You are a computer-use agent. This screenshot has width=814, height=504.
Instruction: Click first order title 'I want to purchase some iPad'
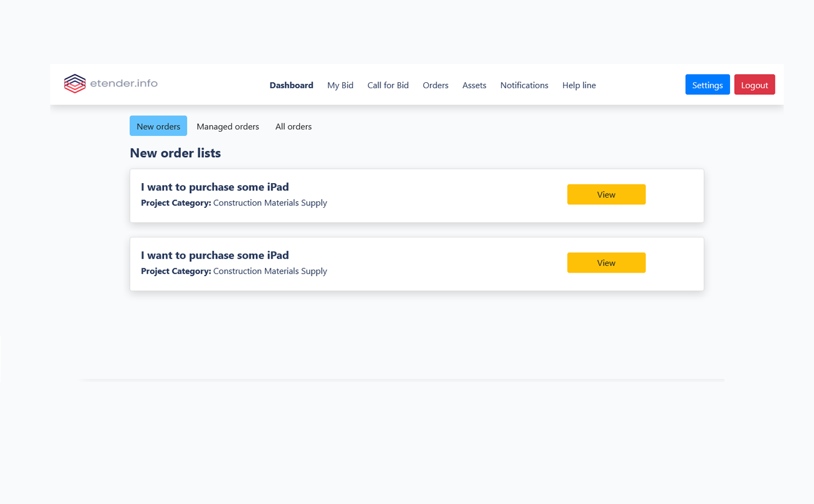pyautogui.click(x=215, y=187)
